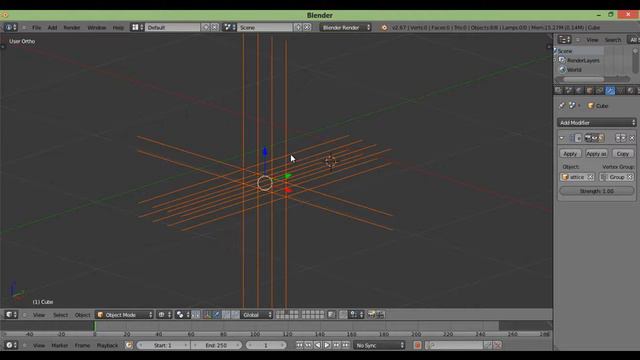Screen dimensions: 640x360
Task: Toggle the preview range clock icon
Action: click(x=129, y=345)
